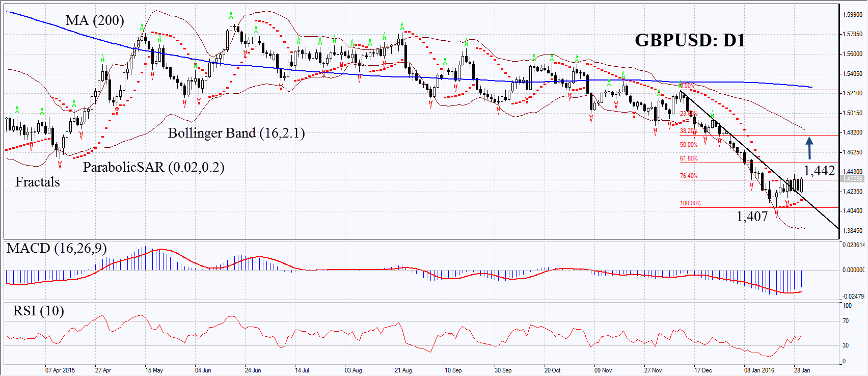Click the 08 Jan 2016 date label

759,370
